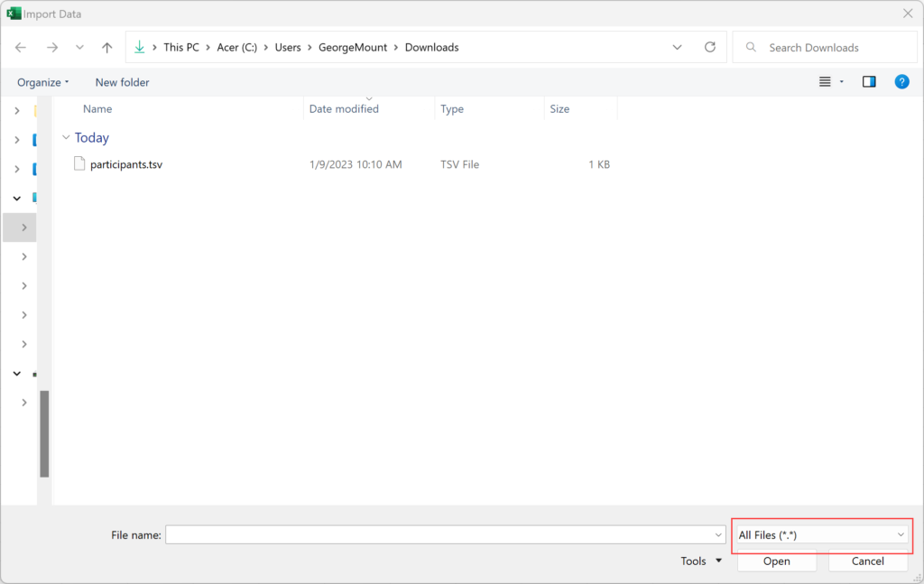Select GeorgeMount in the address path

pos(353,47)
